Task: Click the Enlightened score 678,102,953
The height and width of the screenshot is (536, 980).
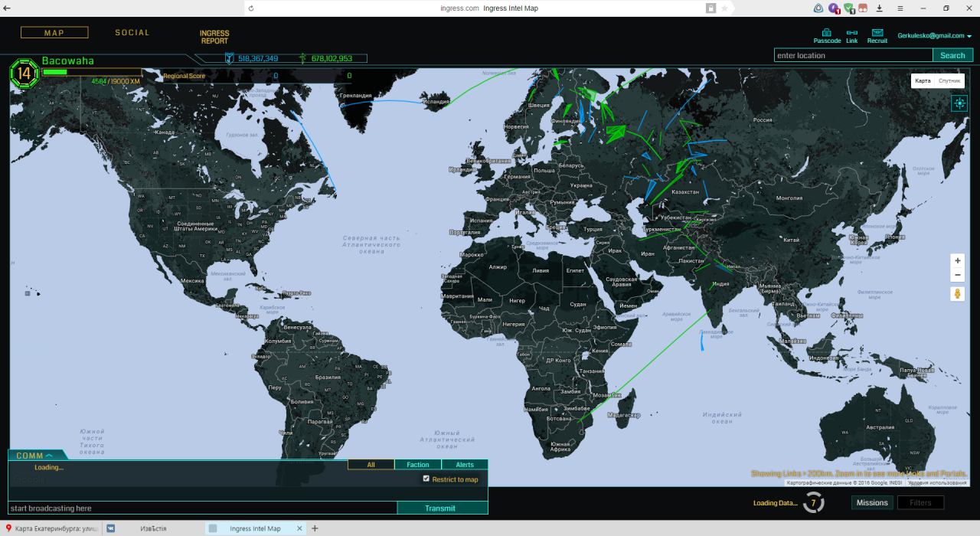Action: [332, 58]
